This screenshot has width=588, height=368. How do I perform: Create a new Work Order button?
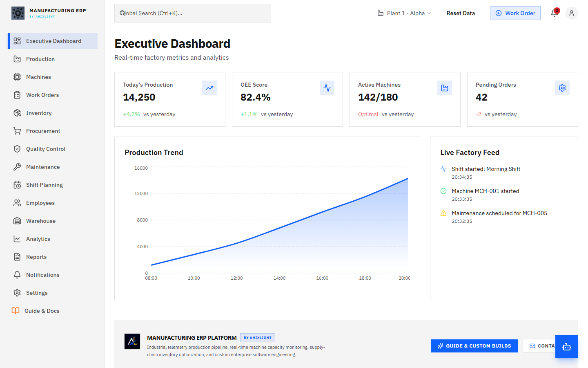pos(515,13)
